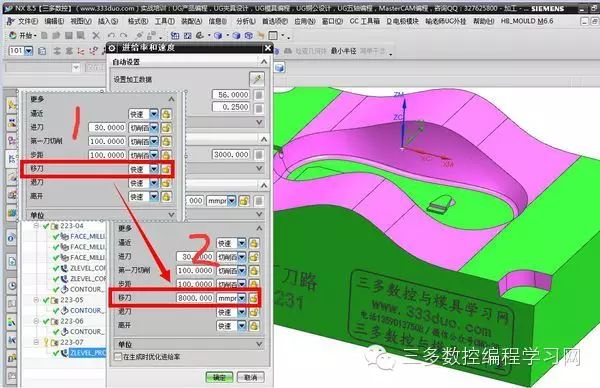This screenshot has width=600, height=388.
Task: Select ZLEVEL_PRO operation under 223-07
Action: [87, 353]
